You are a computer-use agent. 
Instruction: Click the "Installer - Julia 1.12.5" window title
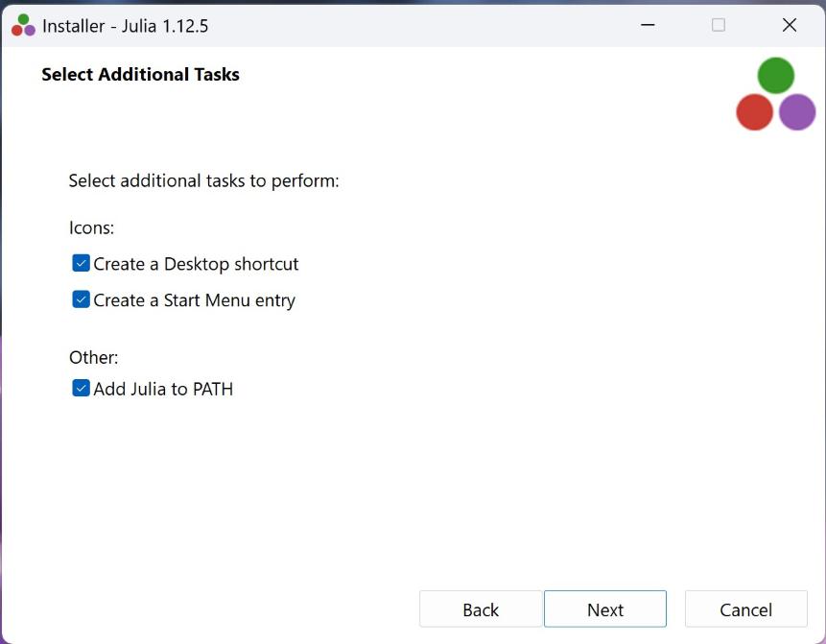[125, 26]
